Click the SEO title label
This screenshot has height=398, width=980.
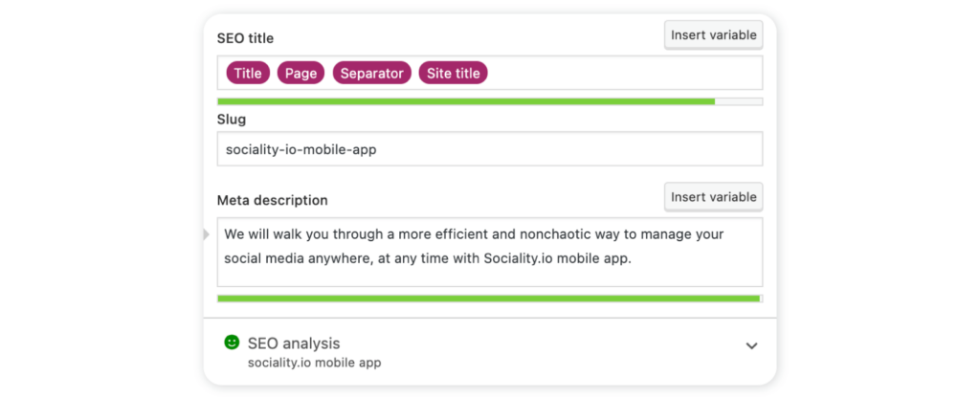245,38
